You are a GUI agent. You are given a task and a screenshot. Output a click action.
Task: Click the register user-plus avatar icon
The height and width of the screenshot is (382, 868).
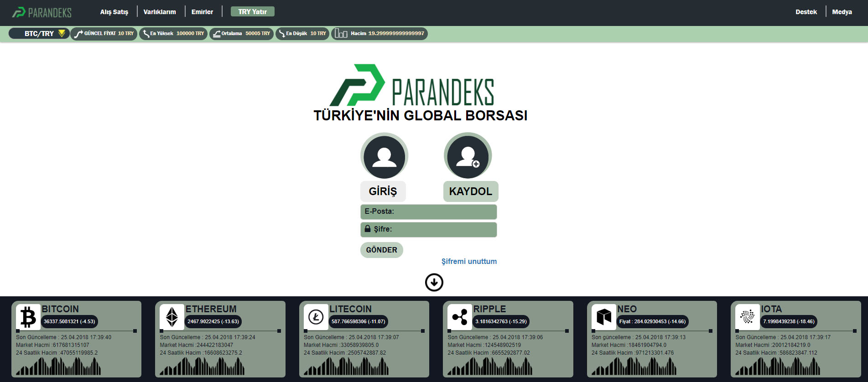(468, 156)
